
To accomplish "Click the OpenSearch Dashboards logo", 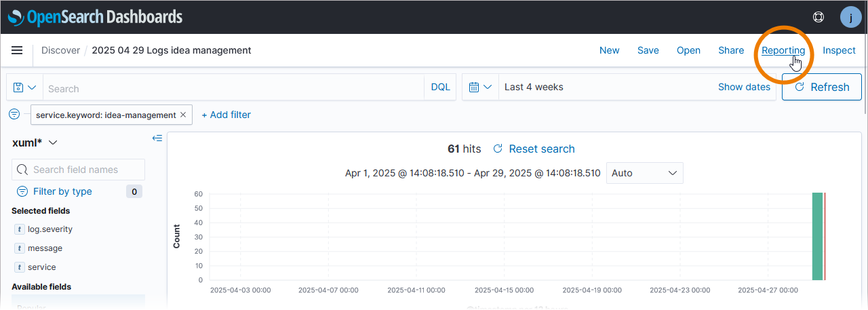I will [96, 17].
